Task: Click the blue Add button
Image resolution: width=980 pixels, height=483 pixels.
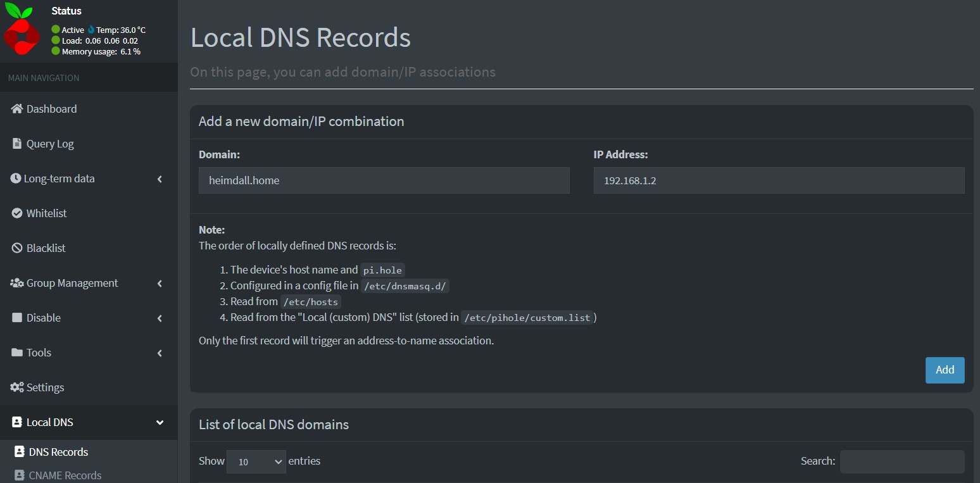Action: [945, 370]
